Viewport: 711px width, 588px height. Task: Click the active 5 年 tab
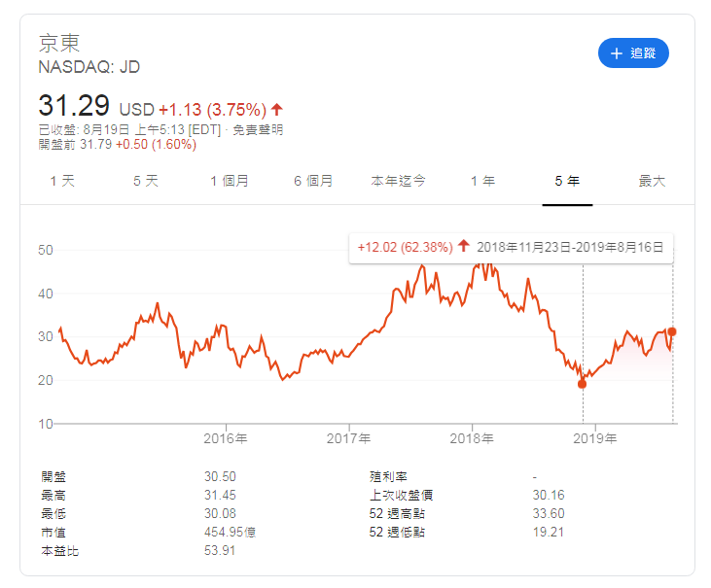pos(567,181)
